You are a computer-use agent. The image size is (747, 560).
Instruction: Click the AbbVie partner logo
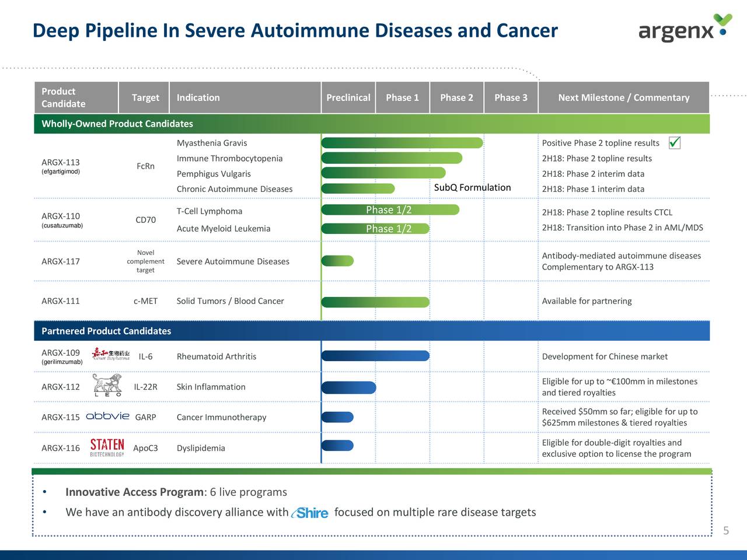coord(107,416)
